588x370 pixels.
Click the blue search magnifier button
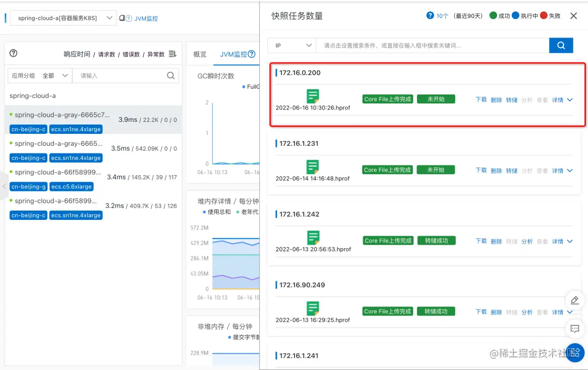[561, 45]
